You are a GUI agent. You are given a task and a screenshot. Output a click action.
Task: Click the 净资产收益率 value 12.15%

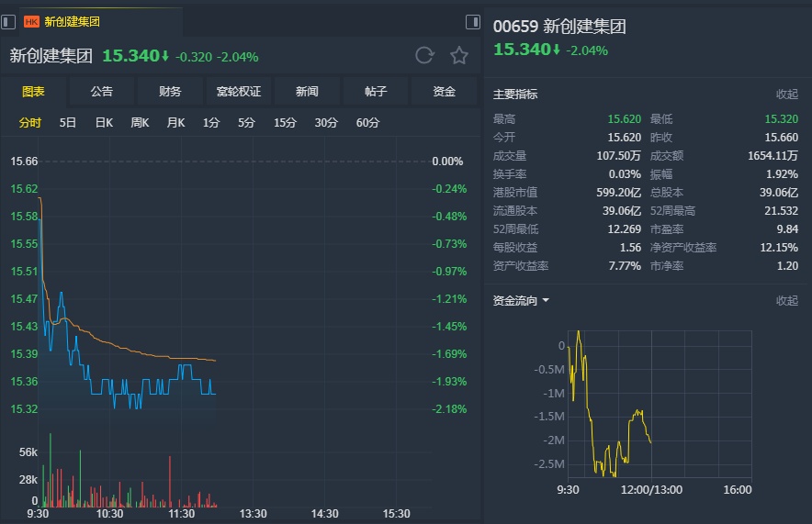(x=779, y=247)
